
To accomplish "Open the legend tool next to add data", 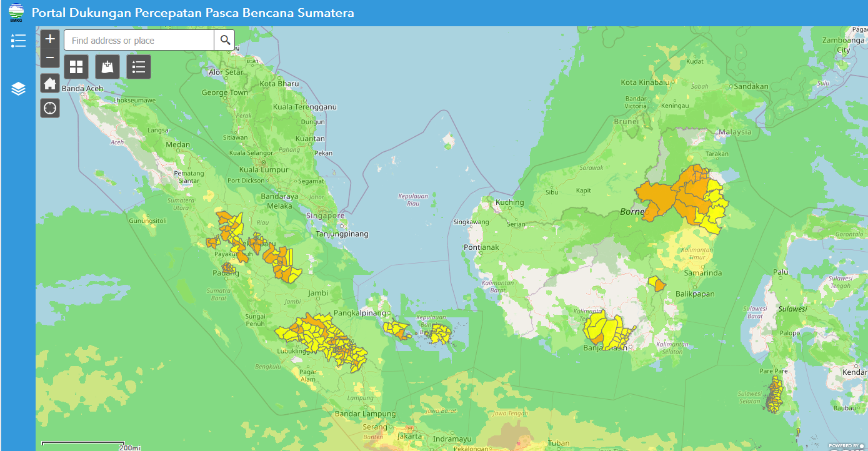I will point(138,67).
